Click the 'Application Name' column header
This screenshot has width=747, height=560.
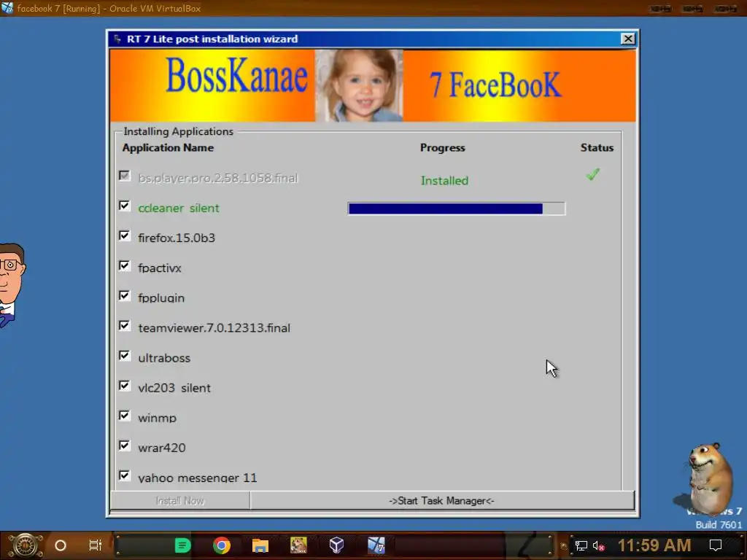pos(168,147)
